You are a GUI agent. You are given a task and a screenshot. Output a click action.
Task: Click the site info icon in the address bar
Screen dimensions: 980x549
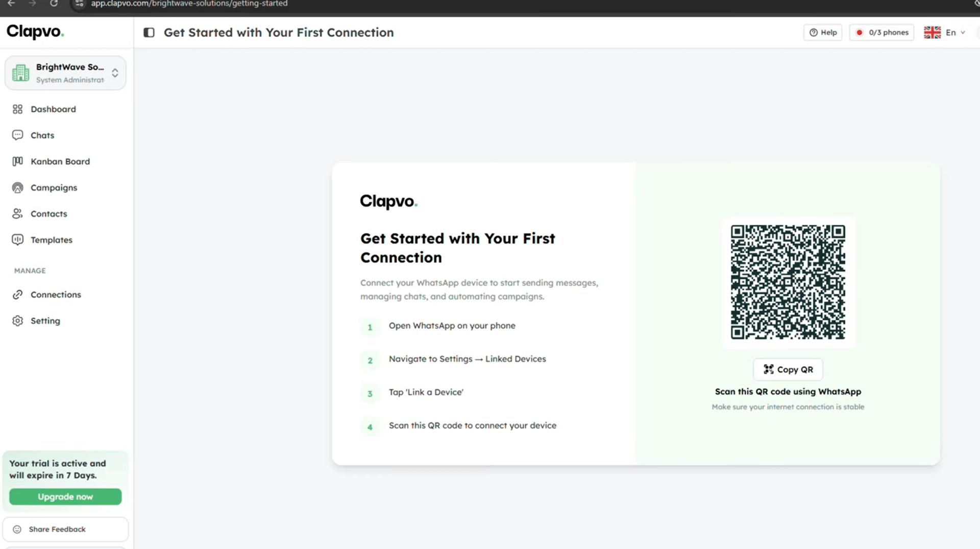pos(79,4)
